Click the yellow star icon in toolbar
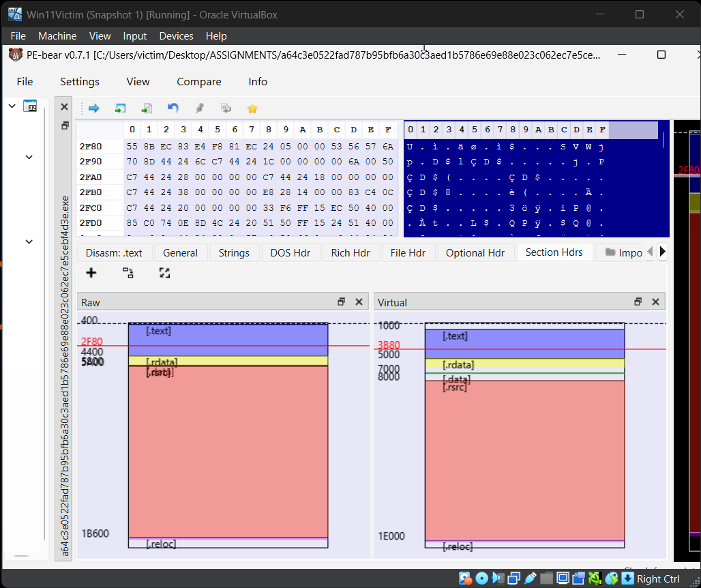 252,108
